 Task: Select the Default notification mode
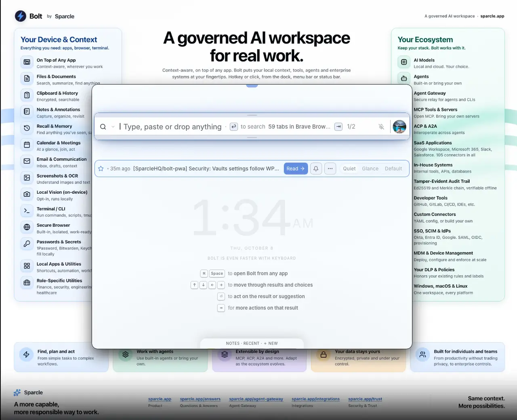[x=393, y=169]
